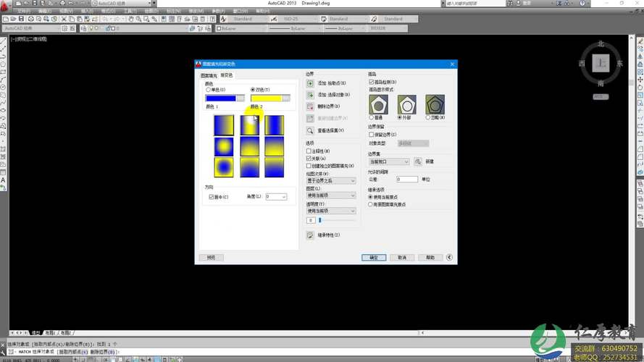Click the new boundary set icon beside 新建
This screenshot has width=644, height=362.
418,161
